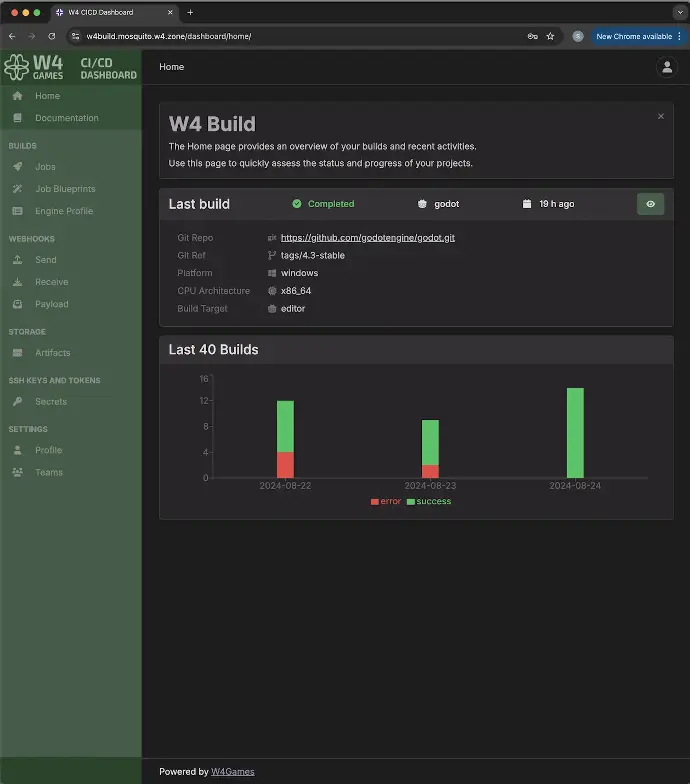Open the user account avatar menu
Image resolution: width=690 pixels, height=784 pixels.
667,67
